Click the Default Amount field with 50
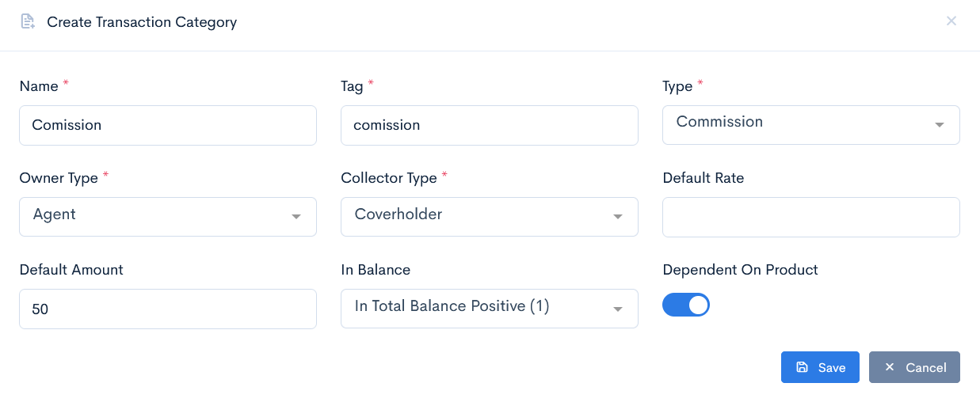Screen dimensions: 980x402 [x=168, y=309]
